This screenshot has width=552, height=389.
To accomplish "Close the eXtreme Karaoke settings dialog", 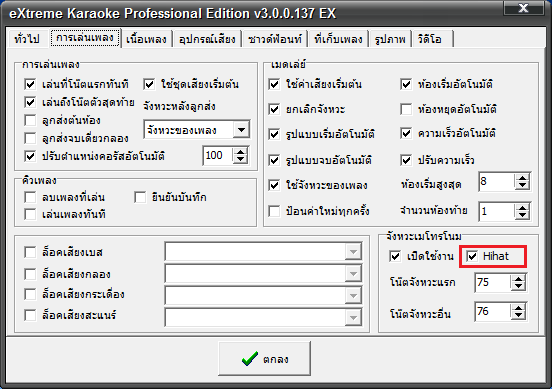I will (x=523, y=8).
